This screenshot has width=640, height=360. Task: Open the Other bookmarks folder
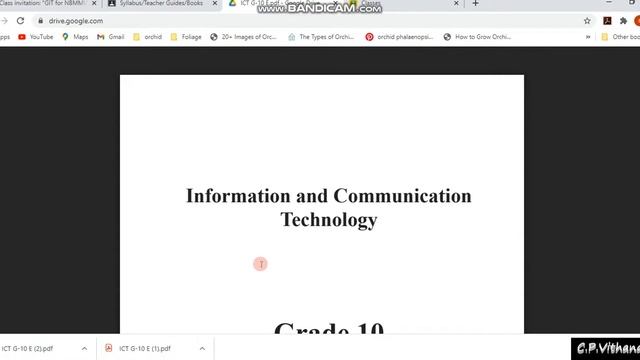[620, 37]
